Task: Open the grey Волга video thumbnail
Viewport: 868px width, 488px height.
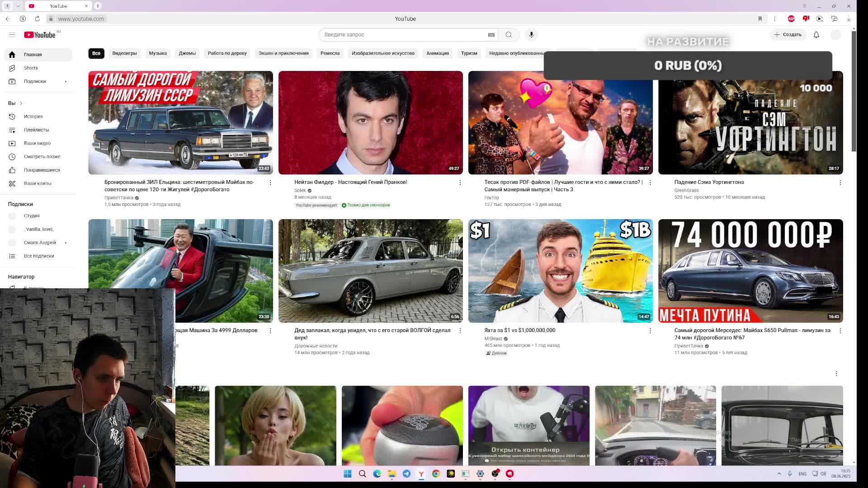Action: tap(370, 271)
